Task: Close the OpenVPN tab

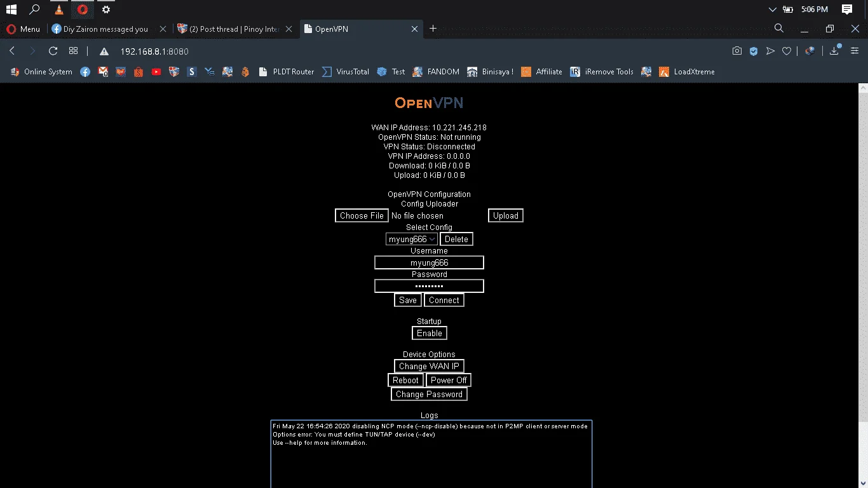Action: coord(415,29)
